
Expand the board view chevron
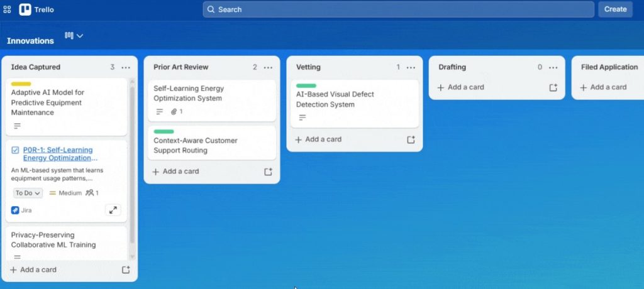[x=80, y=36]
